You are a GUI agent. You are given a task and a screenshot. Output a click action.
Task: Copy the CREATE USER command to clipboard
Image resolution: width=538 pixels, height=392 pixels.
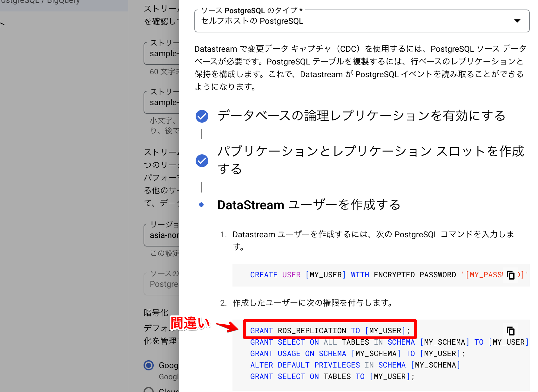coord(511,275)
